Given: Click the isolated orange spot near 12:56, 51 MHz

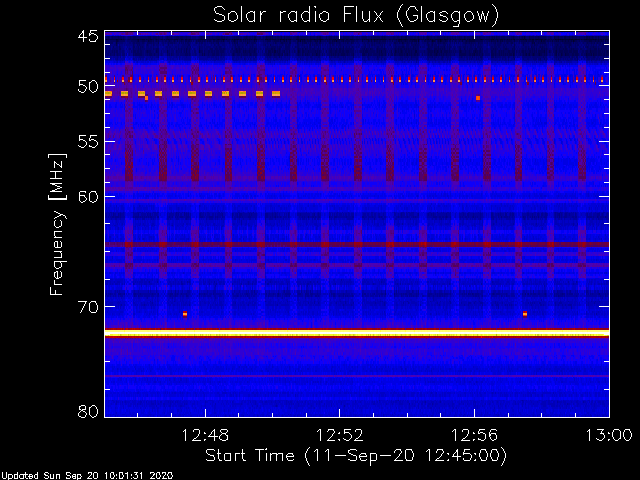Looking at the screenshot, I should (478, 98).
